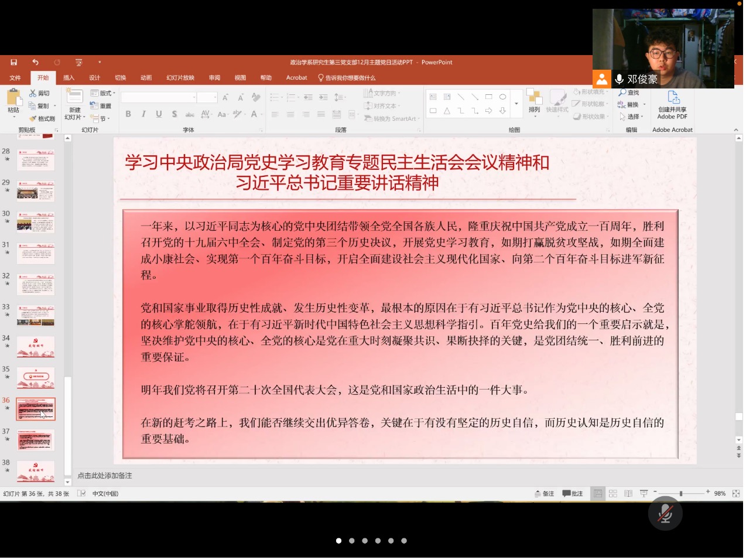746x560 pixels.
Task: Select slide 37 thumbnail in slide panel
Action: click(36, 440)
